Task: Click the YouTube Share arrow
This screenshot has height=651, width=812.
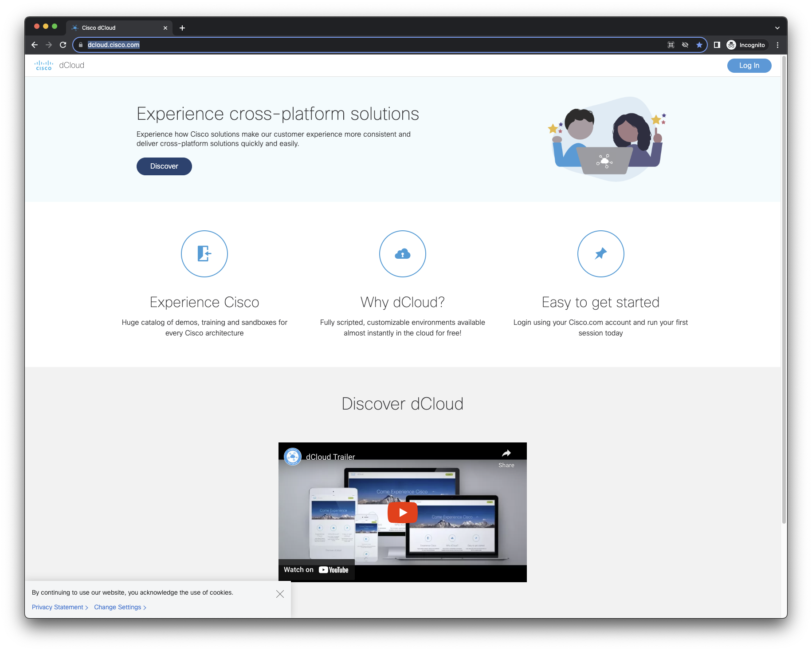Action: coord(506,458)
